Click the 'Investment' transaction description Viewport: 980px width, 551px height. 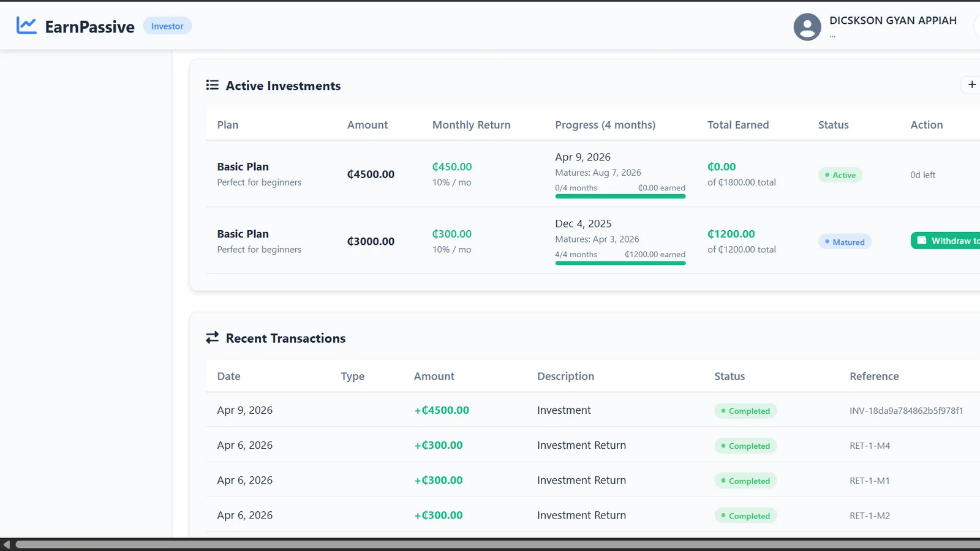564,410
